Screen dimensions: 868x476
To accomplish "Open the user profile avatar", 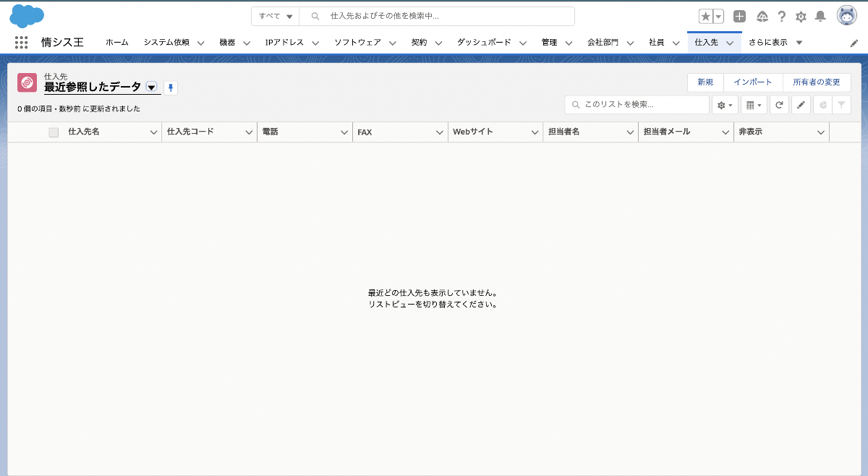I will [847, 15].
